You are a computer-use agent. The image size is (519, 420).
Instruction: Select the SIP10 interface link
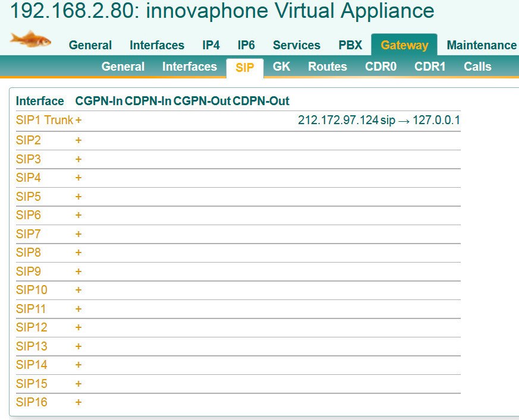pyautogui.click(x=32, y=290)
